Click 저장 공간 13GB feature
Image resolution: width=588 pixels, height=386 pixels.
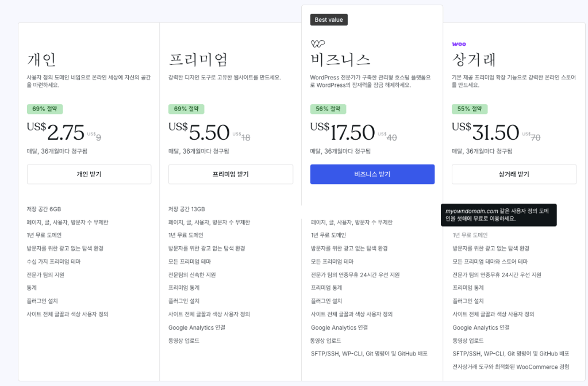point(187,209)
